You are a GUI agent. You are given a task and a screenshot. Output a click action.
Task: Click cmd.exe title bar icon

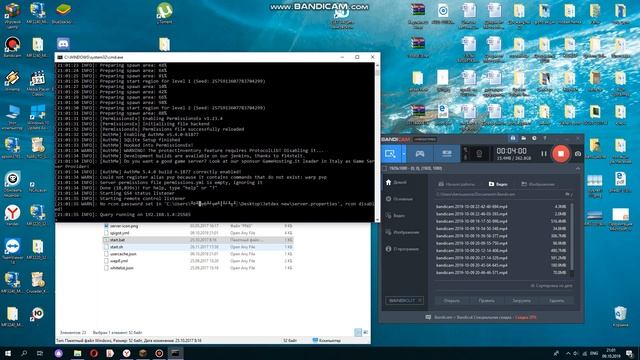click(x=60, y=57)
